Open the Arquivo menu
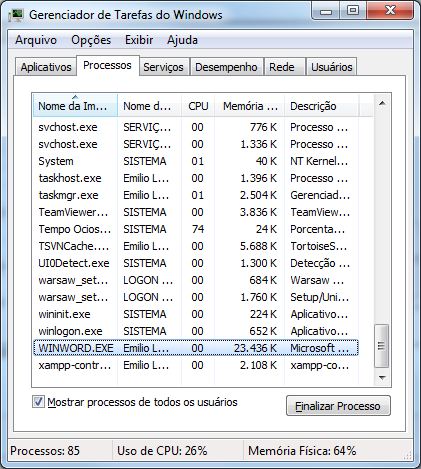 coord(36,40)
